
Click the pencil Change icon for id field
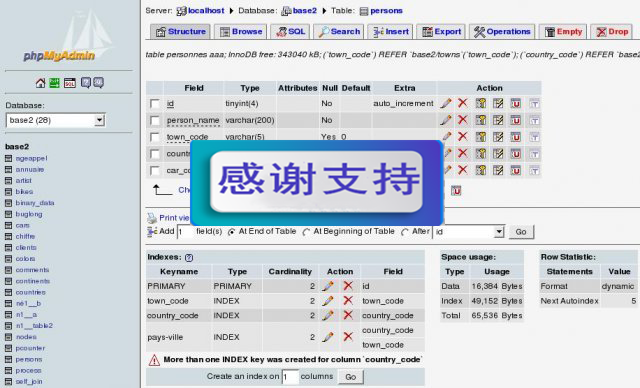446,103
